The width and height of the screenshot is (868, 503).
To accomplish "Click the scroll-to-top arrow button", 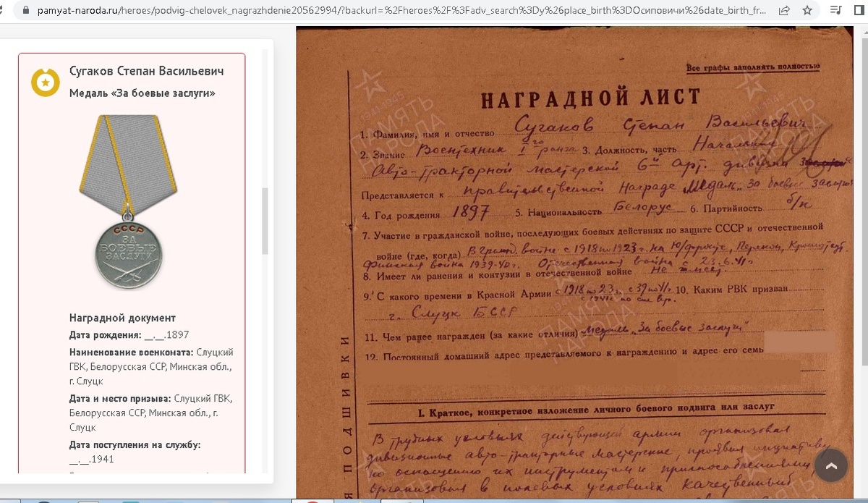I will [831, 465].
